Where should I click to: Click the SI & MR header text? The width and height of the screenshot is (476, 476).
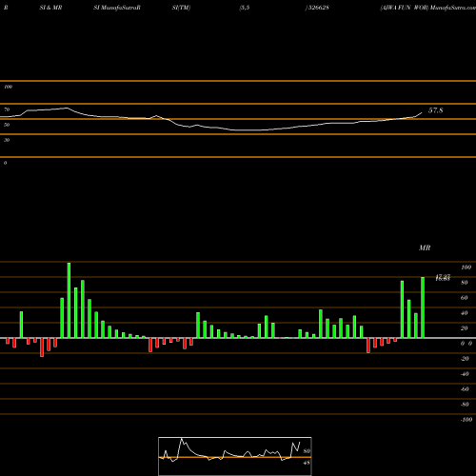click(x=50, y=8)
